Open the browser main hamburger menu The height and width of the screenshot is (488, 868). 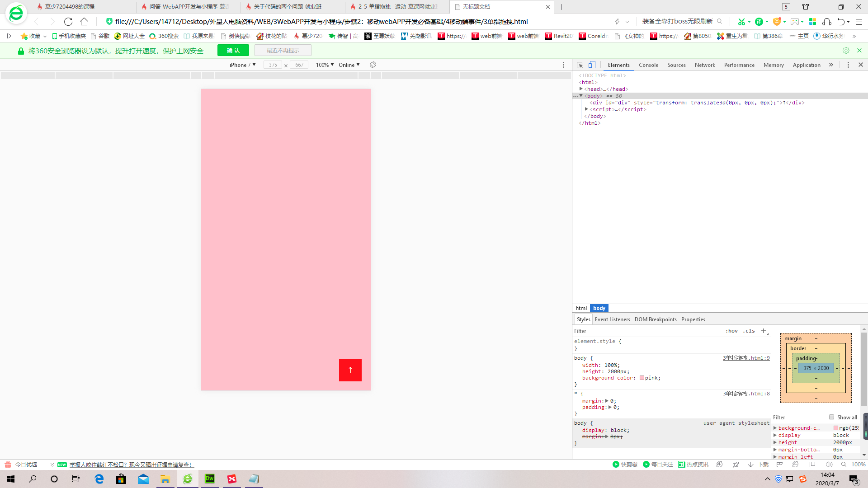pyautogui.click(x=859, y=22)
